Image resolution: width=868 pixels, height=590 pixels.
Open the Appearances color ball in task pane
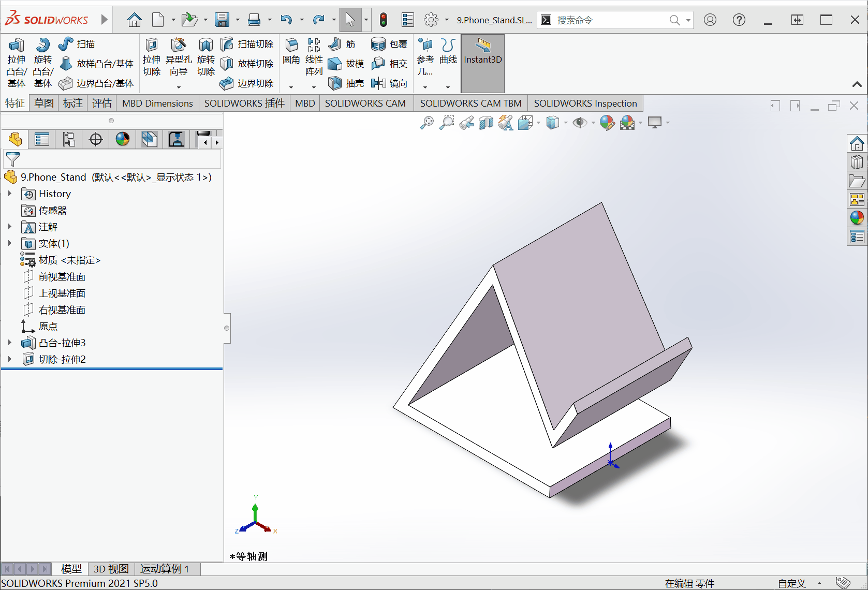tap(857, 218)
